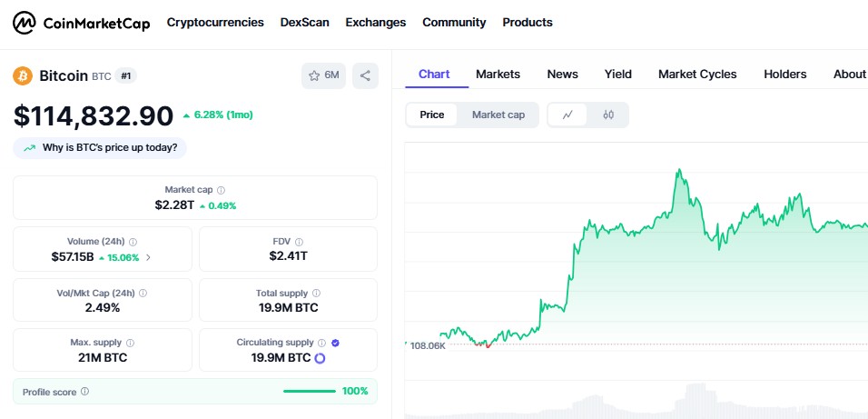Screen dimensions: 868x419
Task: Open the share button for Bitcoin
Action: click(x=365, y=76)
